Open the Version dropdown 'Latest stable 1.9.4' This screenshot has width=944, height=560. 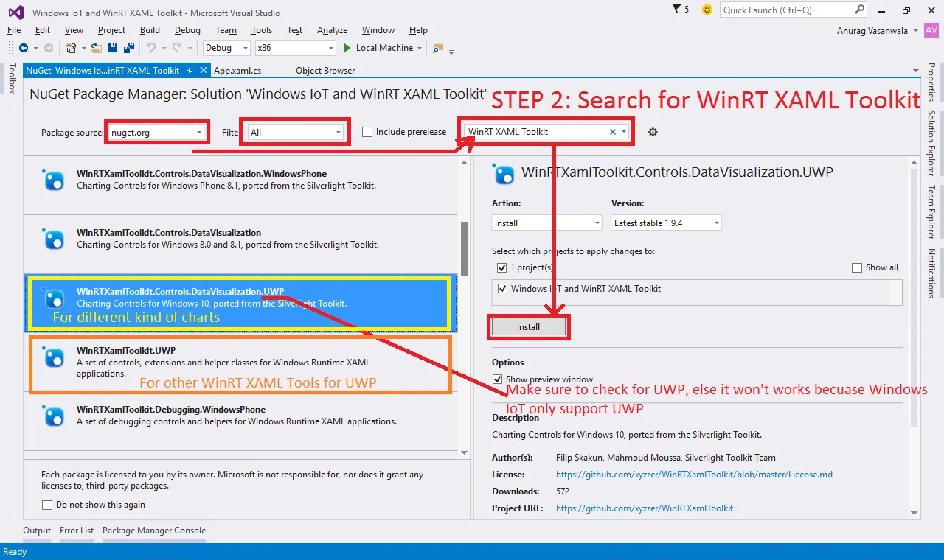(x=666, y=223)
